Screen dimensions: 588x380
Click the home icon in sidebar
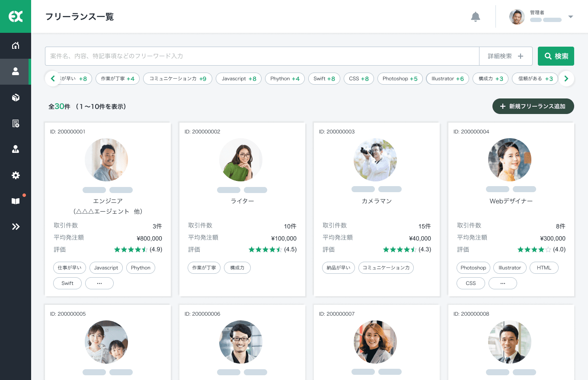(x=16, y=46)
